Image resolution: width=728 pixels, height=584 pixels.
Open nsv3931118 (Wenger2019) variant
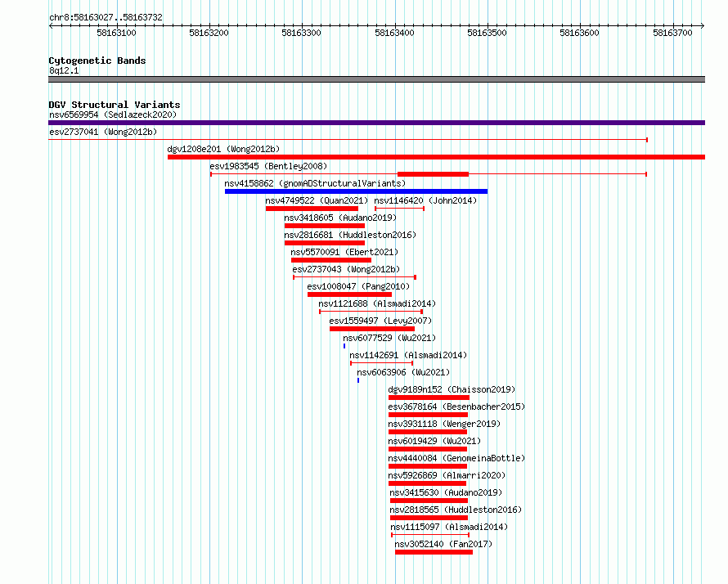tap(444, 424)
